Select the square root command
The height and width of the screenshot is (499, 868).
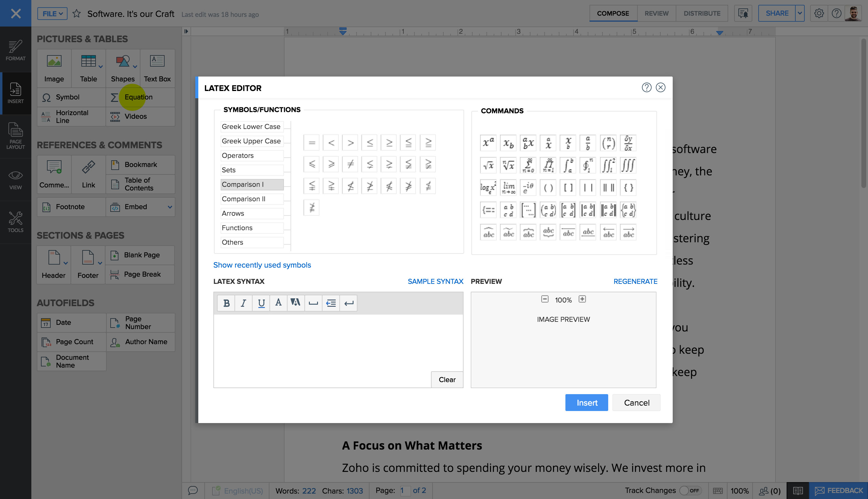coord(488,165)
